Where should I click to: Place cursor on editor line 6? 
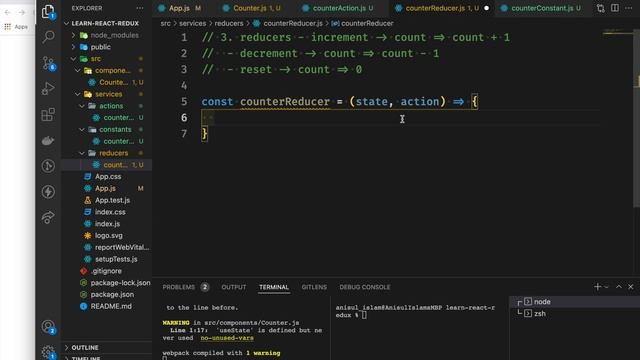point(400,118)
